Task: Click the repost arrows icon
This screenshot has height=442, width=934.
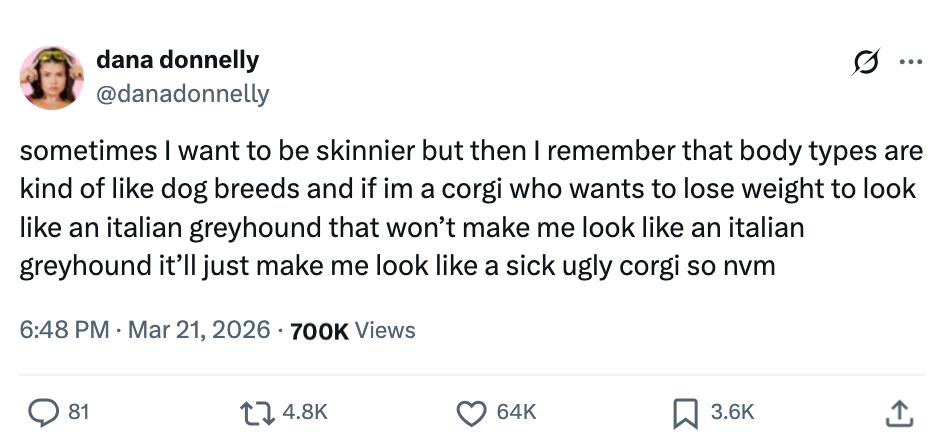Action: tap(259, 411)
